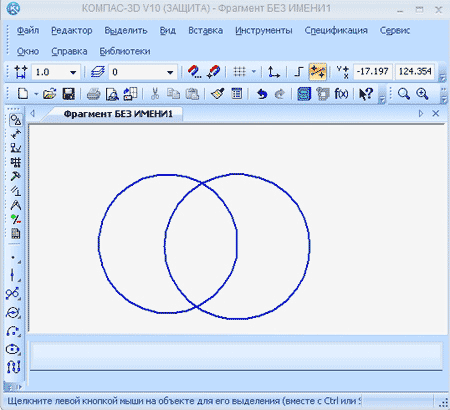Click the Open file folder icon
This screenshot has width=450, height=410.
pos(49,94)
